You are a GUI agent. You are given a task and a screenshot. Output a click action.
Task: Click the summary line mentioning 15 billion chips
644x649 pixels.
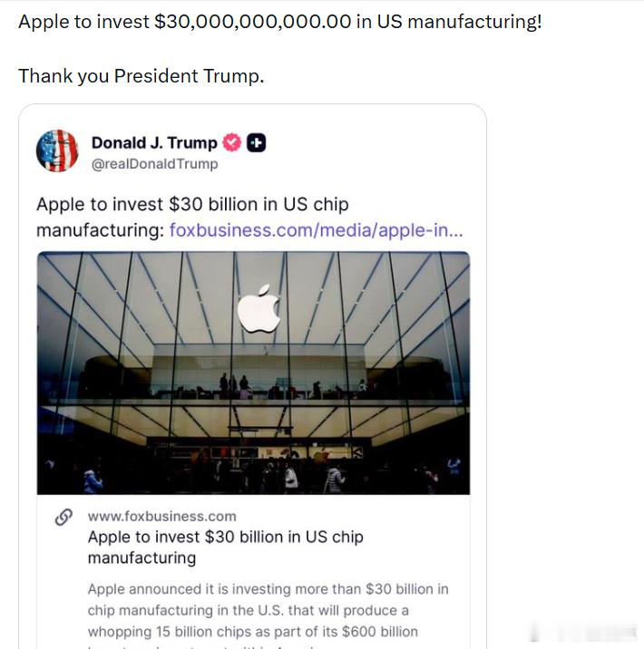tap(253, 632)
